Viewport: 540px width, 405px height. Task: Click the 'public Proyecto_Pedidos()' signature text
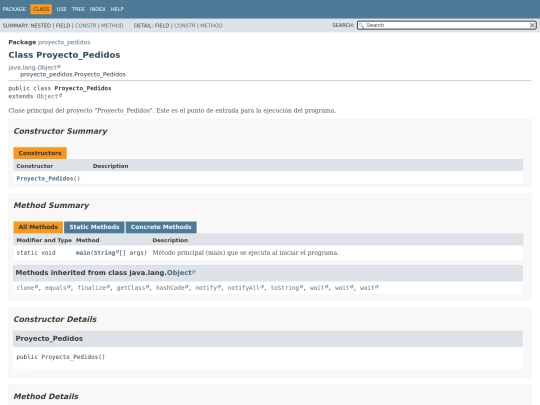pos(61,357)
